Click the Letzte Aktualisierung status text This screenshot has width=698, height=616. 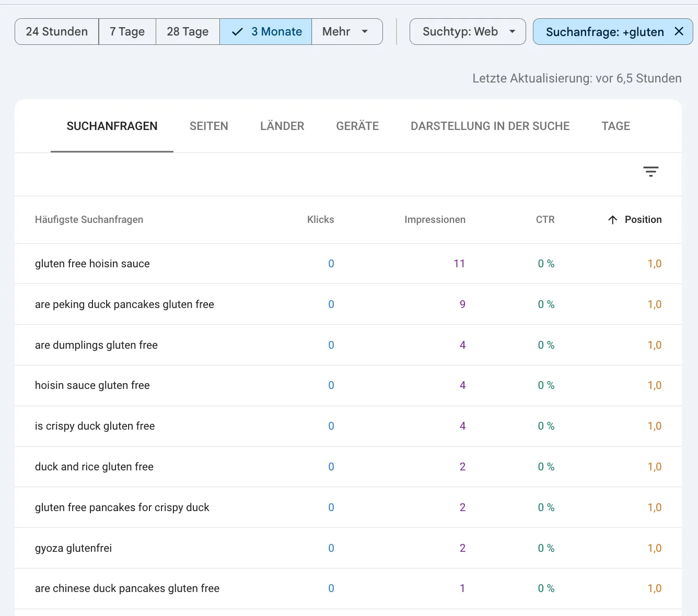(x=577, y=78)
